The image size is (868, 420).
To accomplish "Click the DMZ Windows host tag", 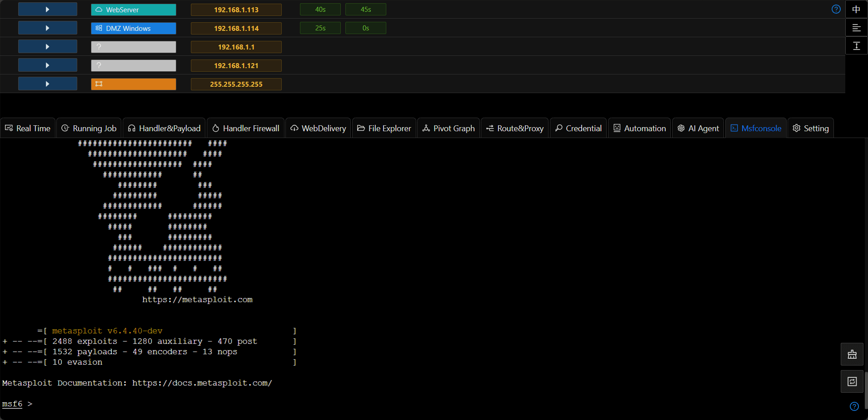I will coord(134,28).
